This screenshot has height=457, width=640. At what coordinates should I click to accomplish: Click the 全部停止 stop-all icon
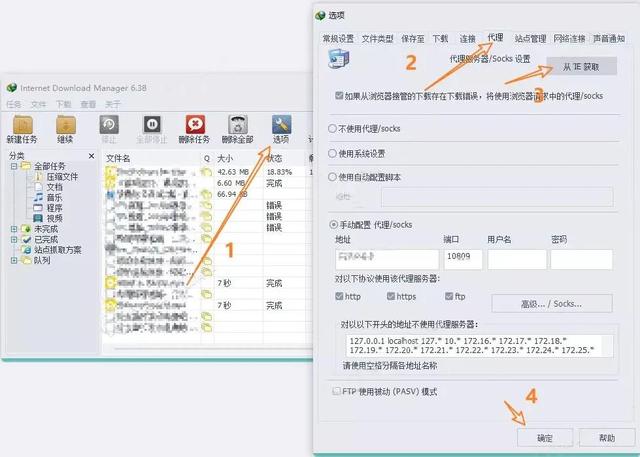152,125
